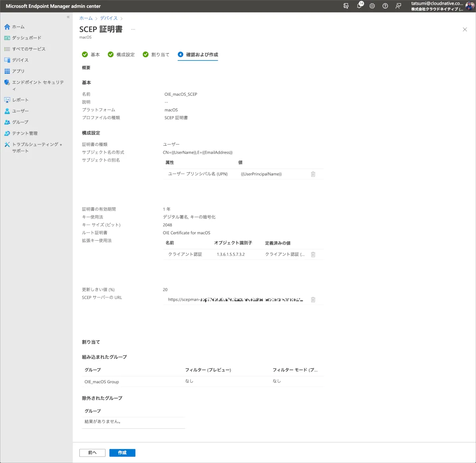Image resolution: width=476 pixels, height=463 pixels.
Task: Click the 作成 button
Action: [x=122, y=453]
